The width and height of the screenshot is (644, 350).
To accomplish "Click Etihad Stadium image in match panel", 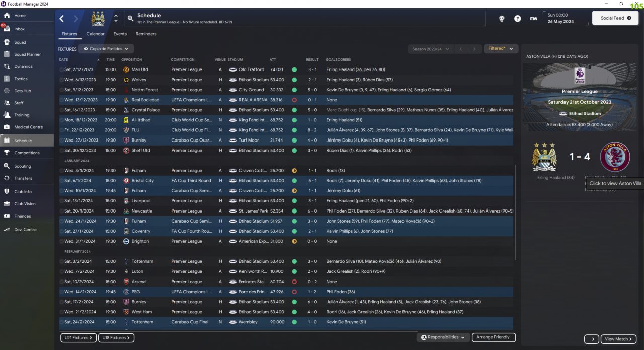I will (580, 98).
